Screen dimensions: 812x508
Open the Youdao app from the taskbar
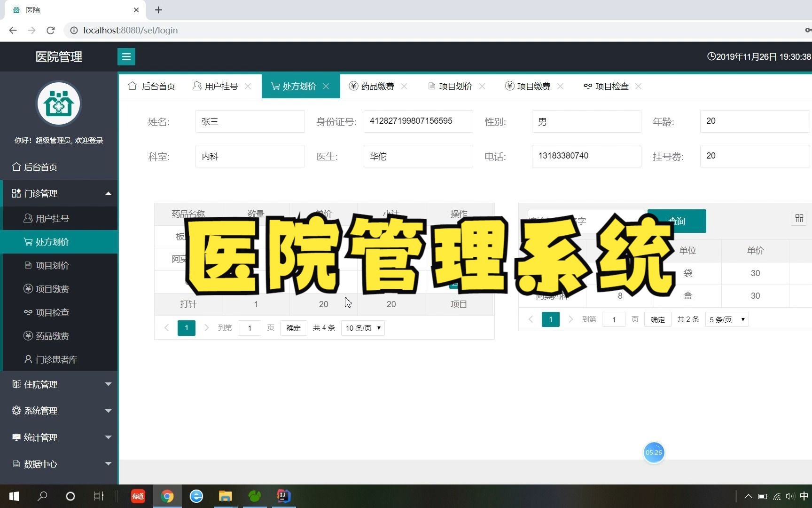(x=138, y=496)
